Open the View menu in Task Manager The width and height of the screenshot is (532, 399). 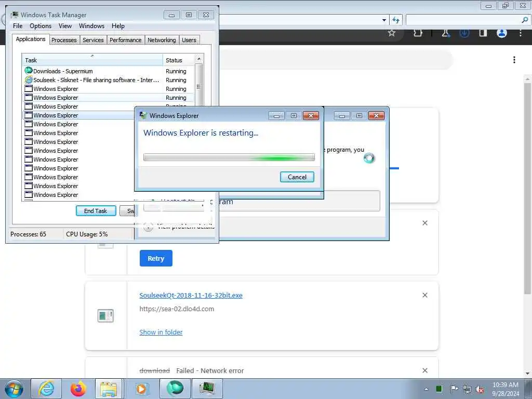pos(65,26)
